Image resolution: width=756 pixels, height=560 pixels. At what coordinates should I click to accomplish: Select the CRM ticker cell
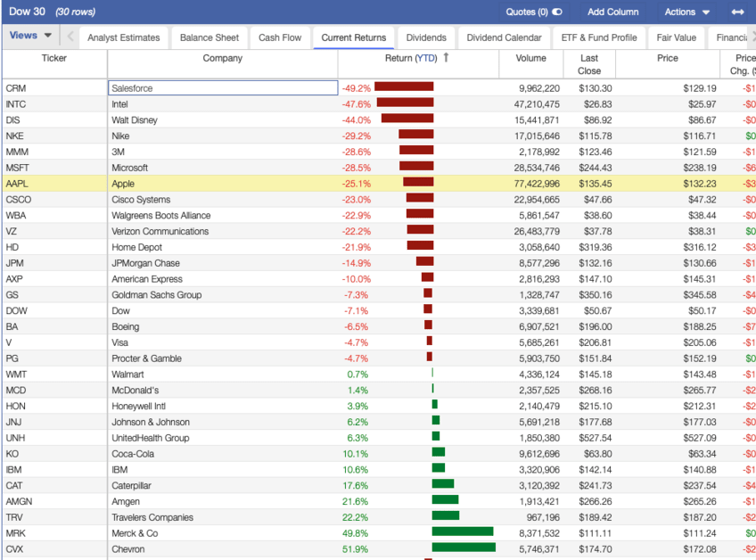54,88
